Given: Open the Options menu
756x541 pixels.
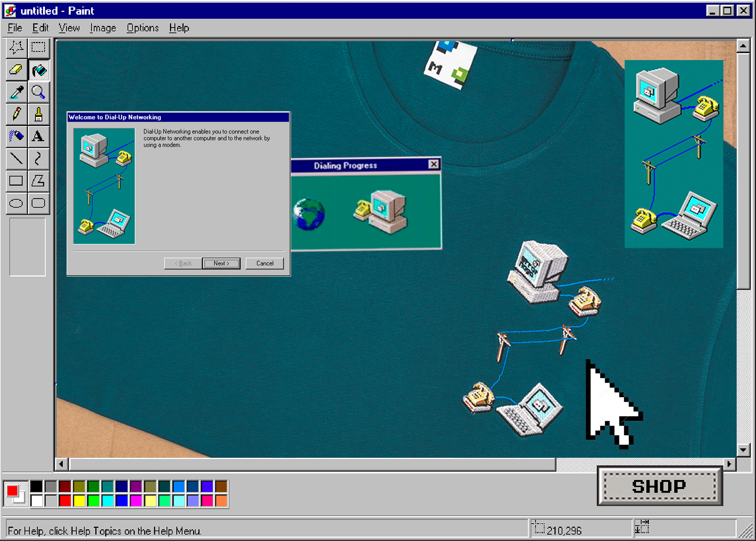Looking at the screenshot, I should 142,28.
